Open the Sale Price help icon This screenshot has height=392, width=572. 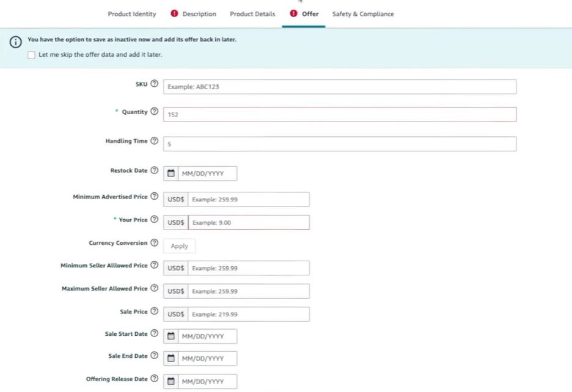coord(155,311)
